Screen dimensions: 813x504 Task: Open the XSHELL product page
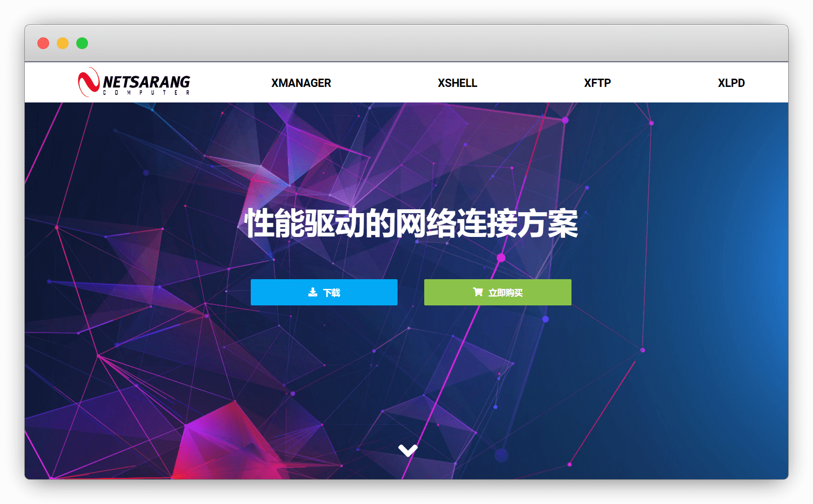click(457, 83)
